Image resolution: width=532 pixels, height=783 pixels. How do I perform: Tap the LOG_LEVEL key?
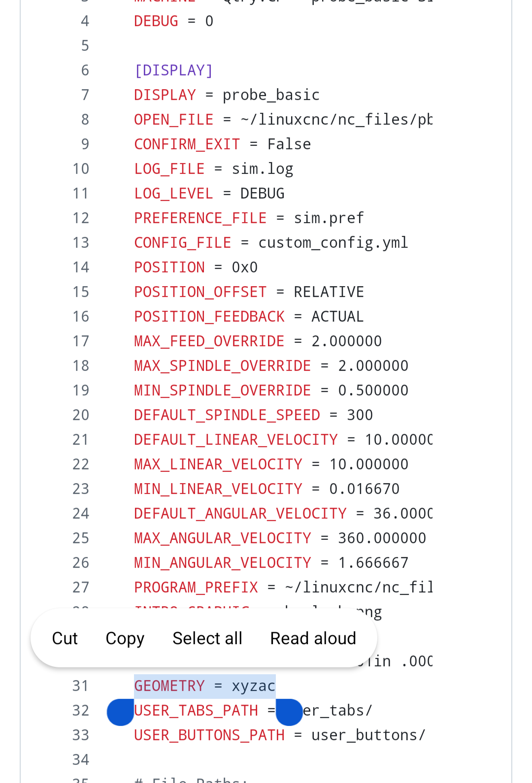(173, 194)
